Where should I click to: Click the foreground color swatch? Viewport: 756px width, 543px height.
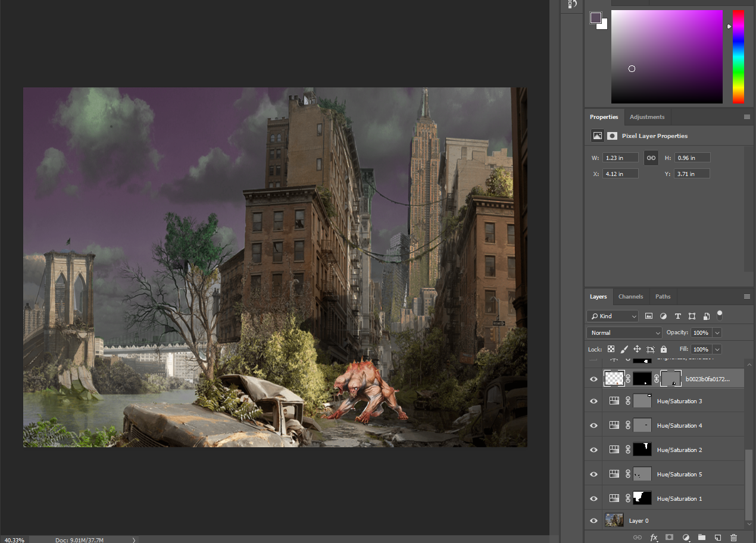596,18
